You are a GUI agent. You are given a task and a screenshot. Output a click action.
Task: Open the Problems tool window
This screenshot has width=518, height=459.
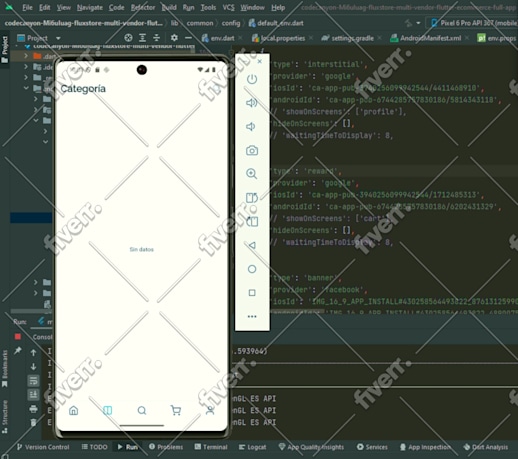tap(166, 447)
